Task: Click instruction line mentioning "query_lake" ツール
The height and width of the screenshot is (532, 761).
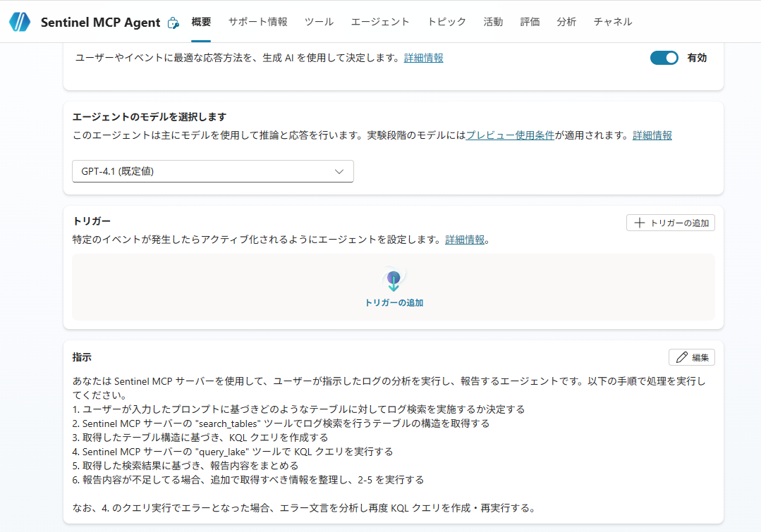Action: click(233, 452)
